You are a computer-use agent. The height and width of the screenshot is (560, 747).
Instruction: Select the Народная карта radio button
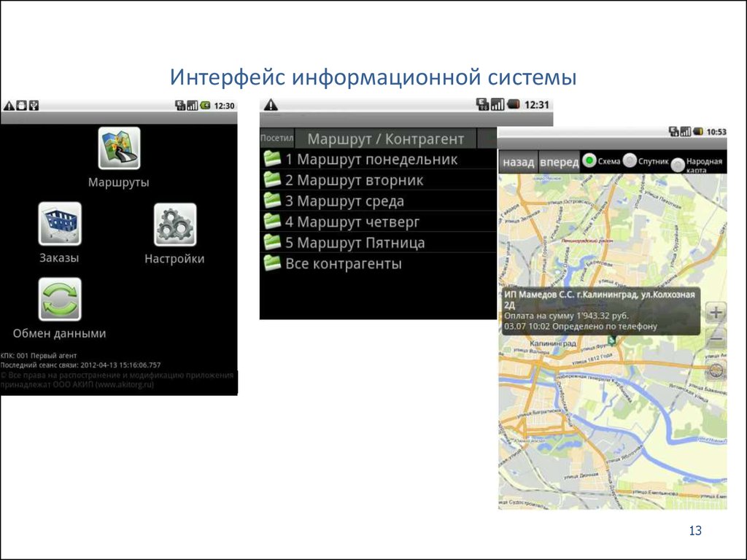point(678,165)
